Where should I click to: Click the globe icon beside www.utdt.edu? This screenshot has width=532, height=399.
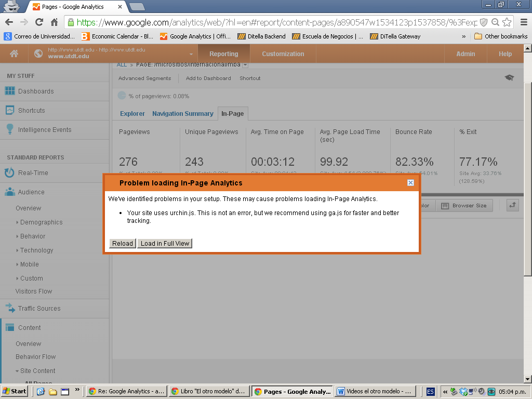[38, 54]
